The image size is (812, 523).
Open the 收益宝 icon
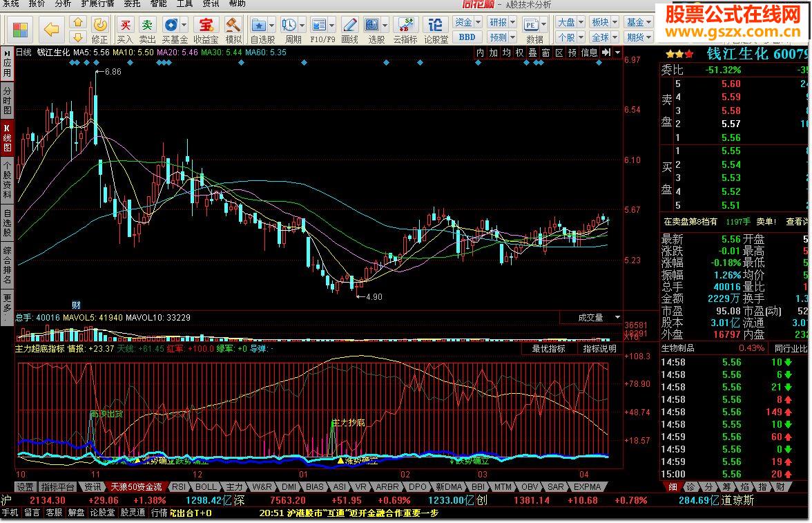coord(206,30)
